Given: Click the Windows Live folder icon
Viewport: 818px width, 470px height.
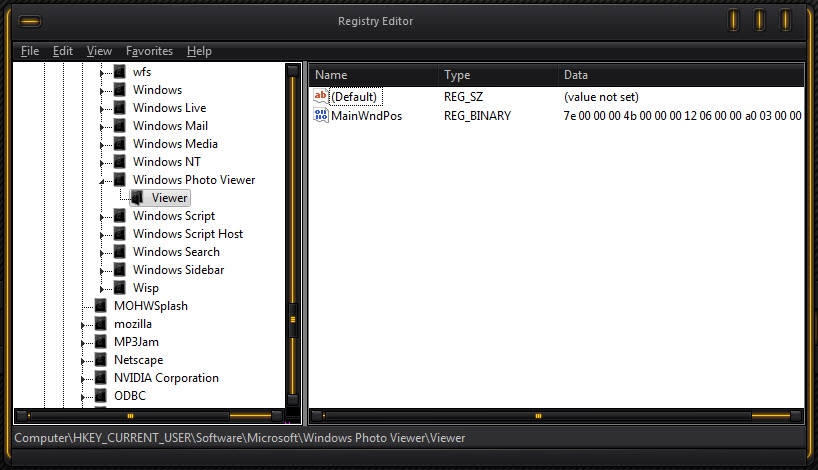Looking at the screenshot, I should coord(119,108).
